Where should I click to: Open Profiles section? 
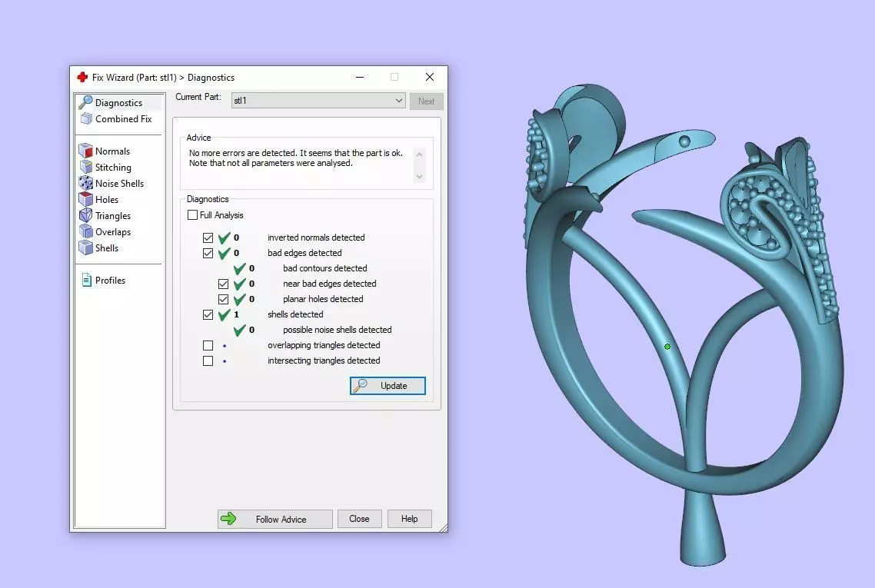pos(110,281)
